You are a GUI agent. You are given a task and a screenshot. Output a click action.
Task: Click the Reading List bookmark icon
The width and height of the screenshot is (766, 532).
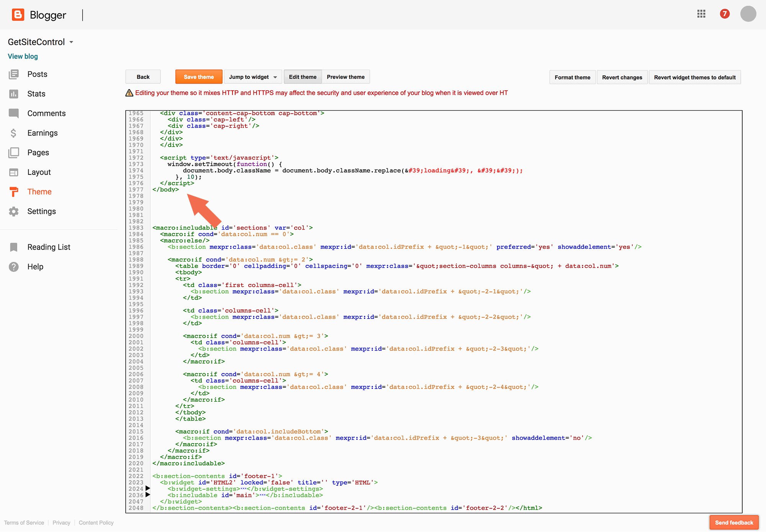coord(14,247)
